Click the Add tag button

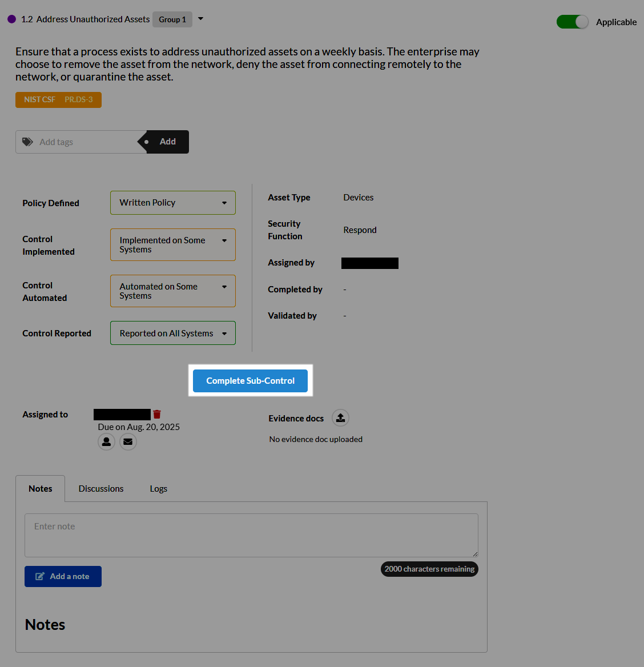168,142
